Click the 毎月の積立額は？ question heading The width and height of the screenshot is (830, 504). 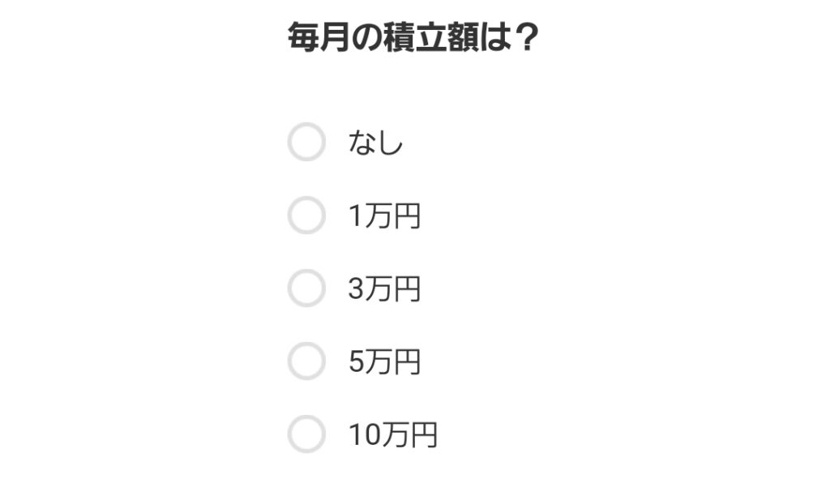point(415,34)
